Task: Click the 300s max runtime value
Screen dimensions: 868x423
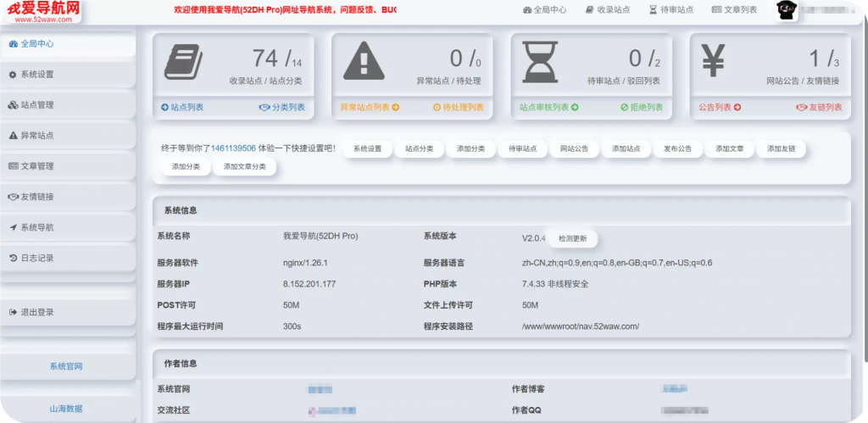Action: click(x=292, y=326)
